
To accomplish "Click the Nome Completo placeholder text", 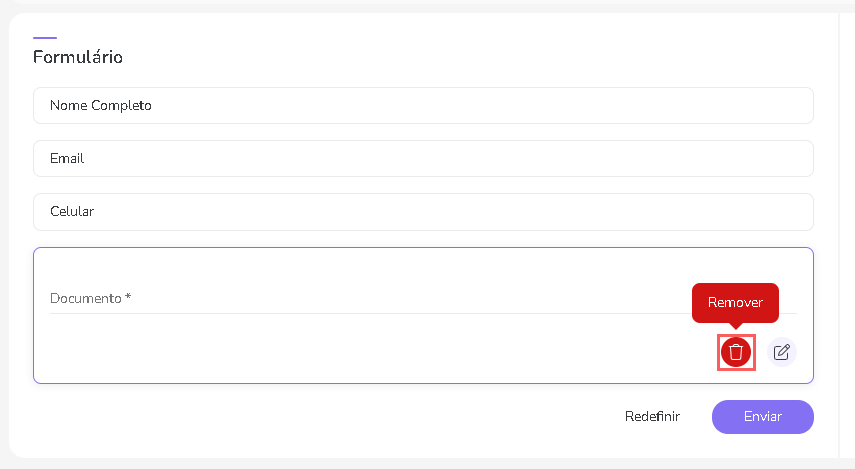I will click(x=101, y=105).
